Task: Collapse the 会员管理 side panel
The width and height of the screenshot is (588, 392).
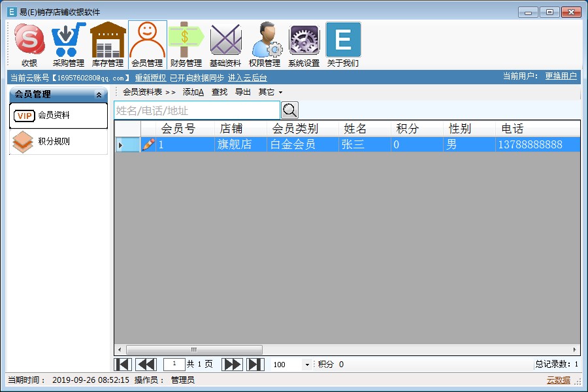Action: coord(99,95)
